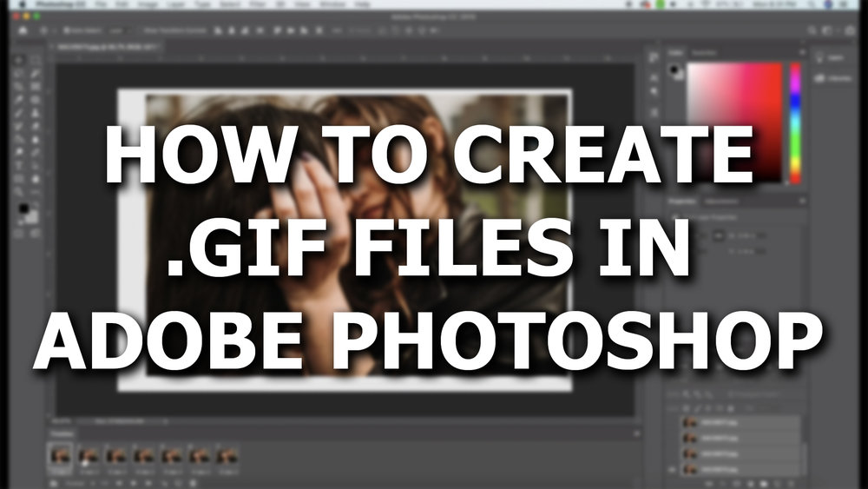Open the Properties panel flyout menu
Screen dimensions: 868x489
[x=801, y=201]
